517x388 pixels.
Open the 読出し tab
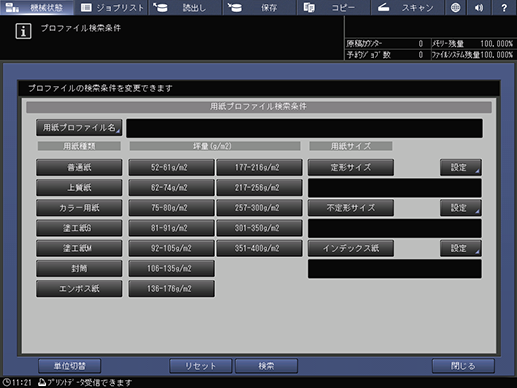click(185, 7)
